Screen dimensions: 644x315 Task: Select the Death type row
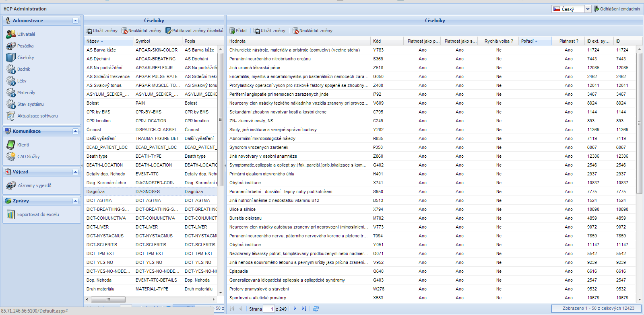pos(151,156)
